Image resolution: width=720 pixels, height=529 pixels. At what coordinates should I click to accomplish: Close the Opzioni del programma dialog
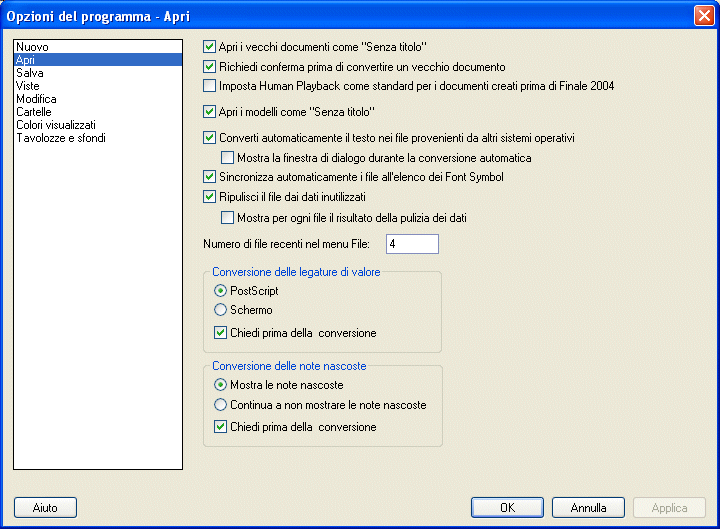(704, 16)
